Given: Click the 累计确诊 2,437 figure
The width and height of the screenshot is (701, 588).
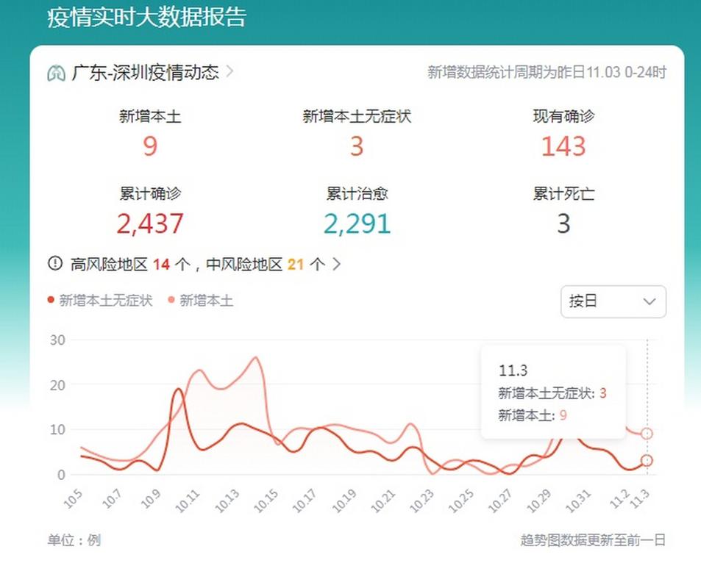Looking at the screenshot, I should 150,223.
